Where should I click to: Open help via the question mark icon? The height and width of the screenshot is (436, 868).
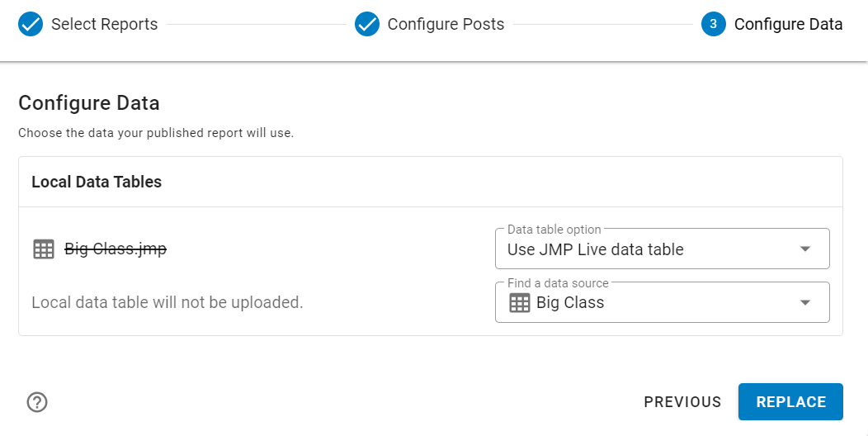point(37,402)
